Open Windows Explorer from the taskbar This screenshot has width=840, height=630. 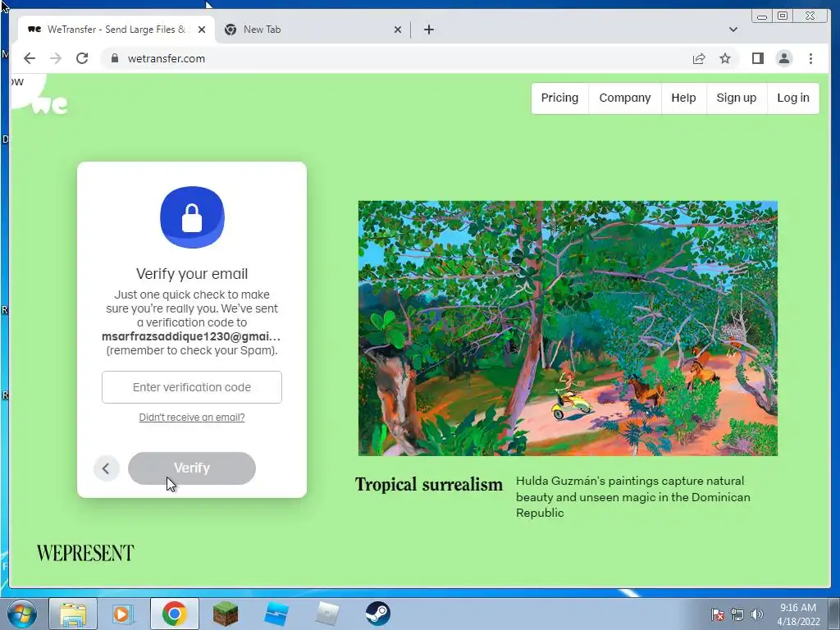[73, 614]
